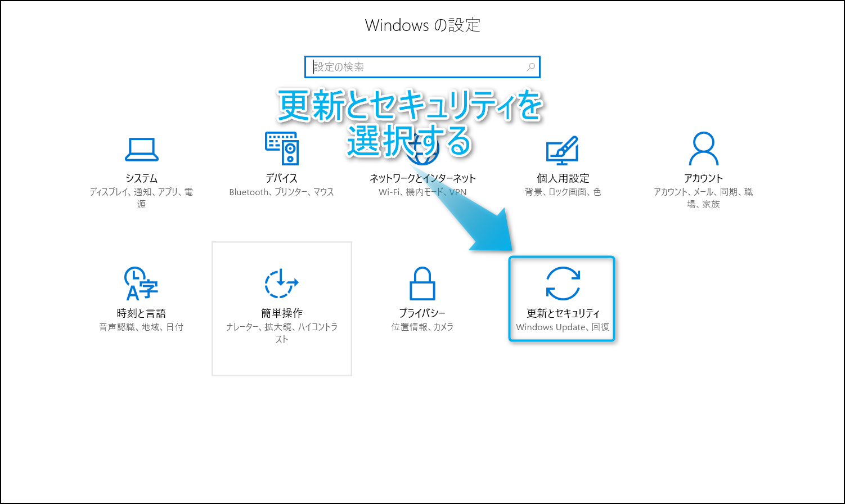Open the デバイス settings label
Viewport: 845px width, 504px height.
click(x=281, y=178)
